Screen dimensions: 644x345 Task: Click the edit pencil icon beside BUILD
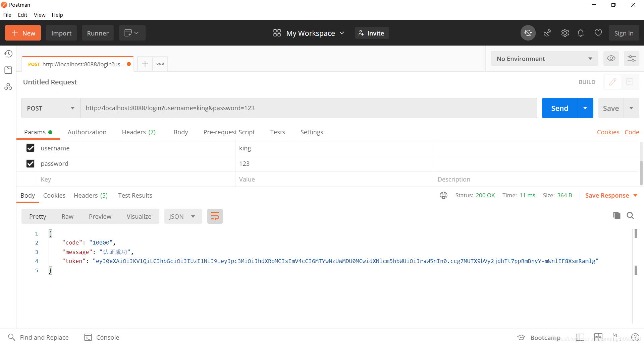(613, 82)
